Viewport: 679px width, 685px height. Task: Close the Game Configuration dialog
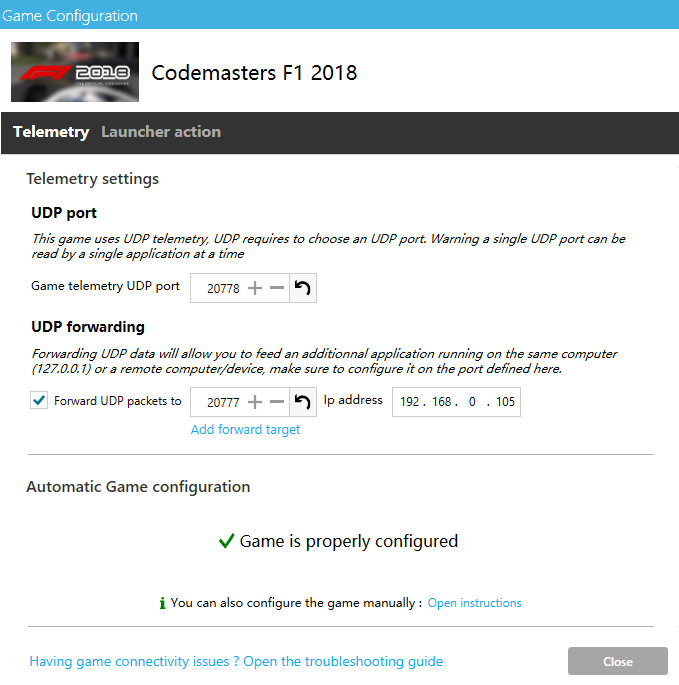617,661
